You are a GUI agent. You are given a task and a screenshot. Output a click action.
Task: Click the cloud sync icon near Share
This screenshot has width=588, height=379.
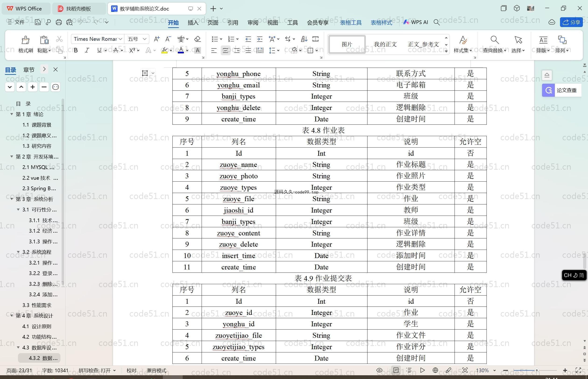pyautogui.click(x=552, y=22)
